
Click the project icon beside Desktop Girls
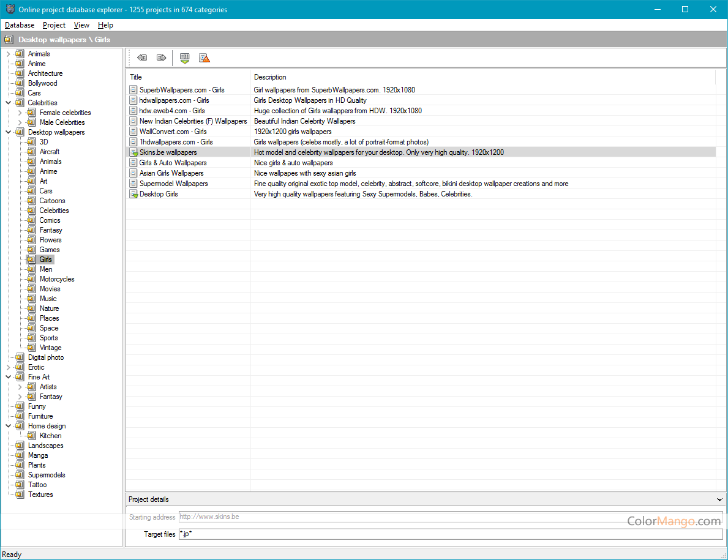133,194
